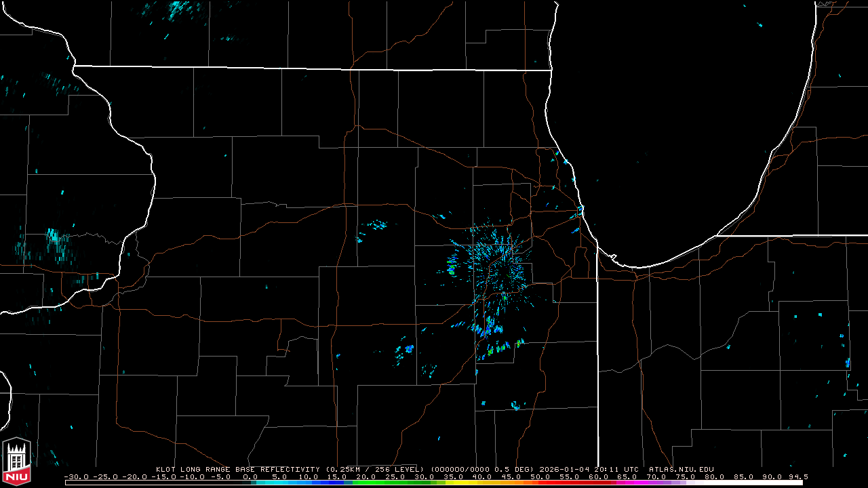Click the 94.5 label on the scale
Screen dimensions: 868x488
pyautogui.click(x=797, y=476)
